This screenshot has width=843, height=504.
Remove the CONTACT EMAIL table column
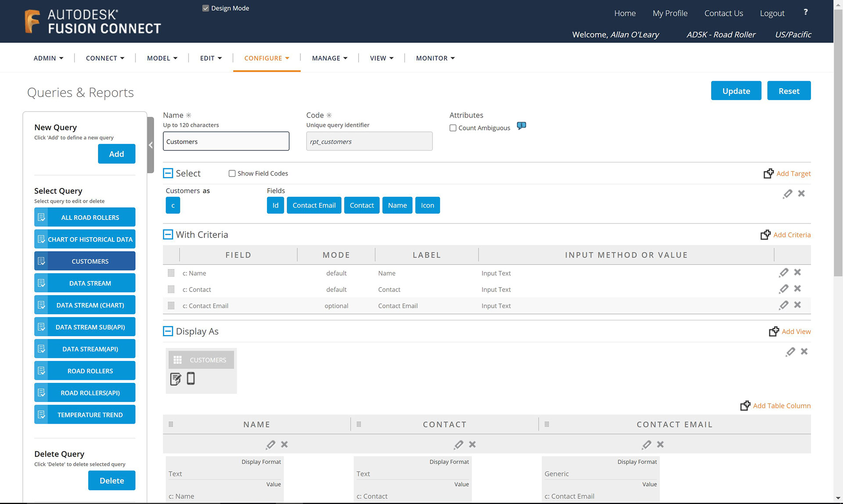(x=660, y=444)
